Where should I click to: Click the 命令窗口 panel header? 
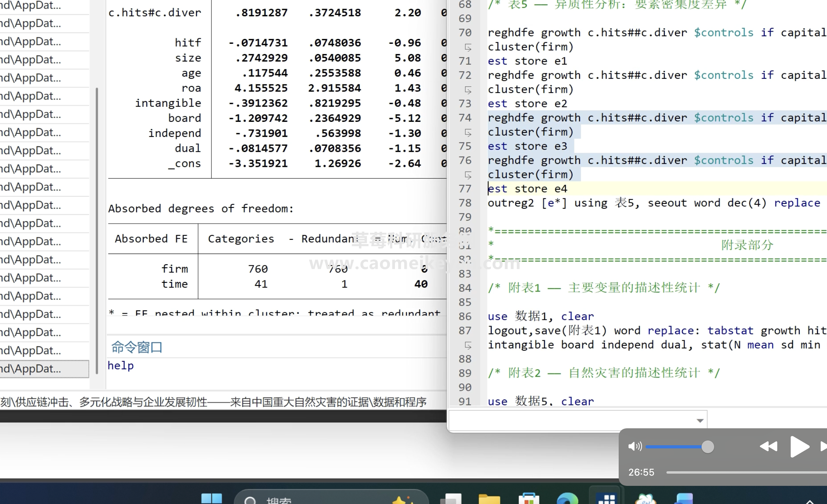137,347
